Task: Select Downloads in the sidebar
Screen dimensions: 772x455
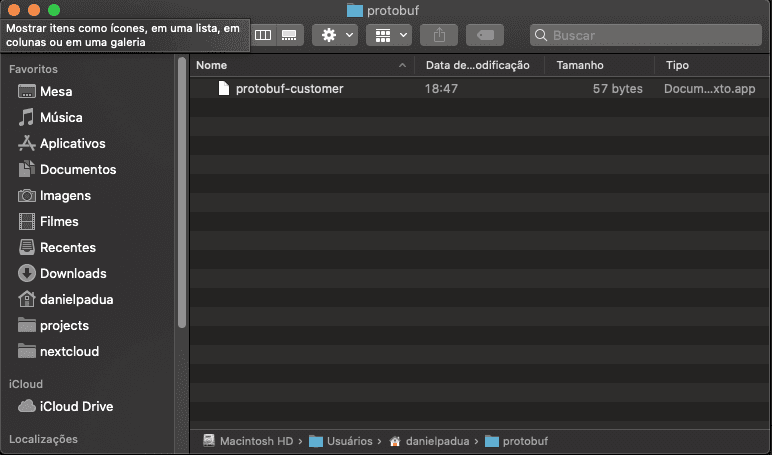Action: 72,274
